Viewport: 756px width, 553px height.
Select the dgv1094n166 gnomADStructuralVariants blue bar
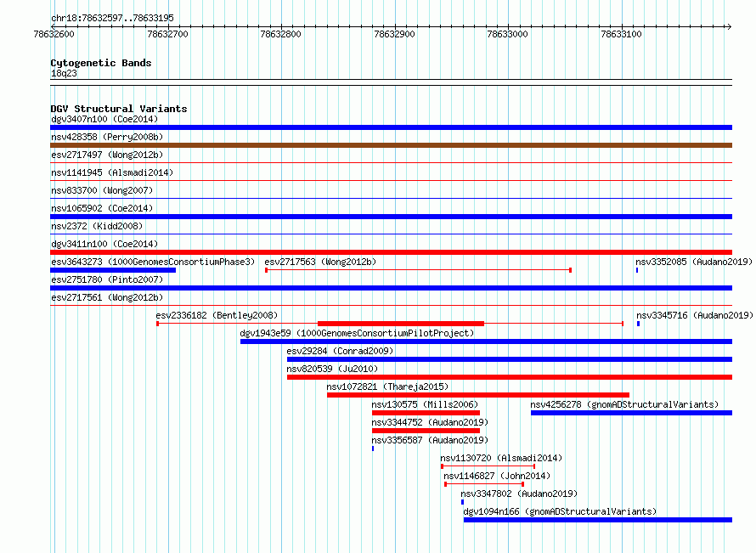tap(598, 520)
